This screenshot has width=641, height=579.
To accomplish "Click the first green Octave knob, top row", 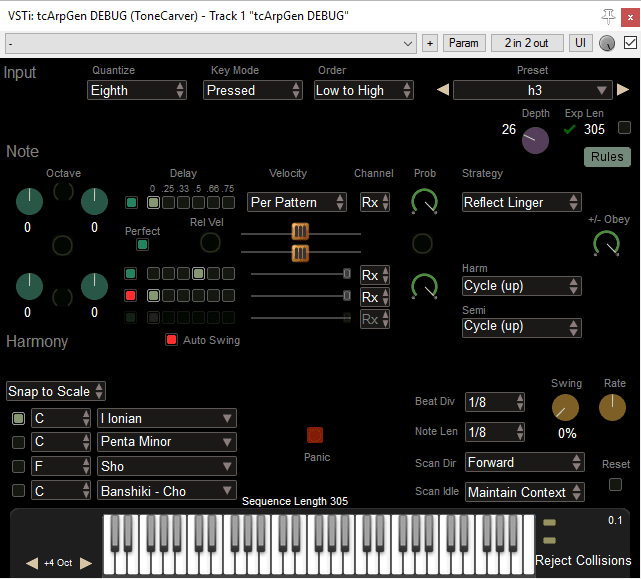I will click(29, 202).
